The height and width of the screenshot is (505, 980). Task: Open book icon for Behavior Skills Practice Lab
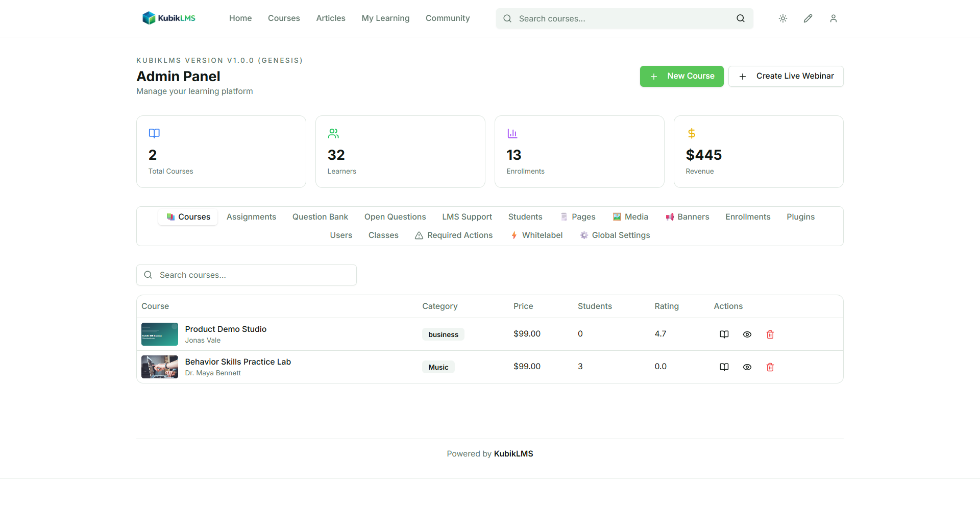click(724, 367)
